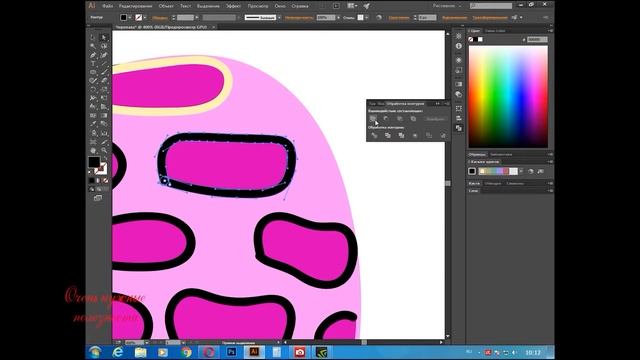The height and width of the screenshot is (360, 640).
Task: Click Divide pathfinder icon
Action: tap(374, 135)
